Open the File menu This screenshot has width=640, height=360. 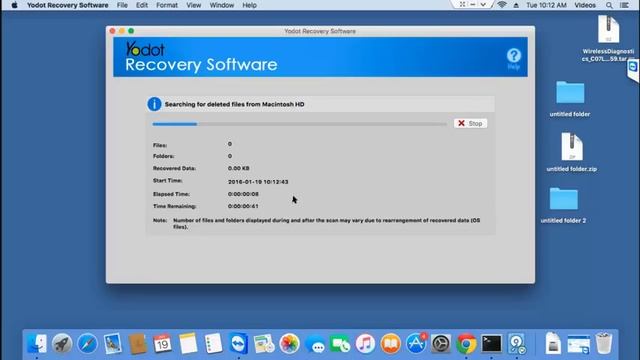click(x=122, y=5)
